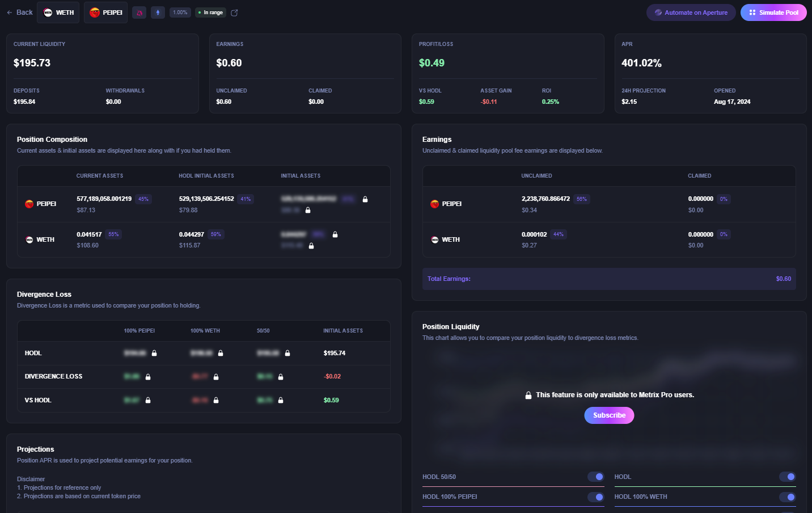Click the Ethereum network icon
Image resolution: width=812 pixels, height=513 pixels.
pos(158,12)
